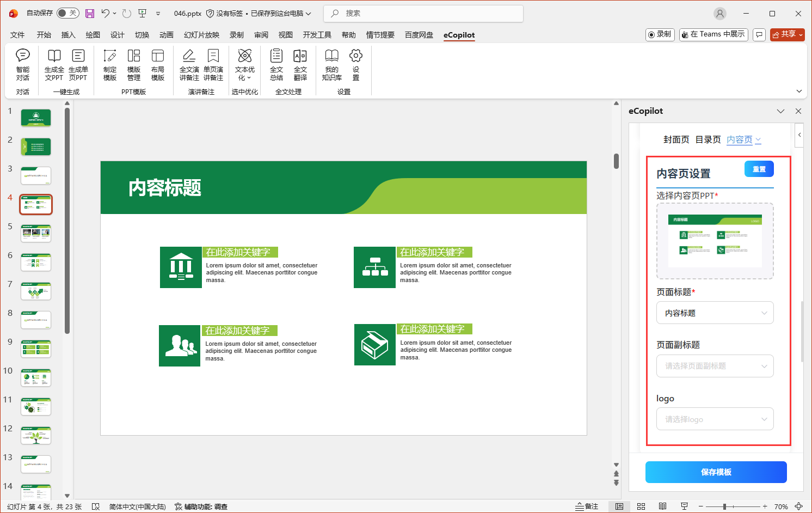Viewport: 812px width, 513px height.
Task: Open the 设计 ribbon tab
Action: 118,35
